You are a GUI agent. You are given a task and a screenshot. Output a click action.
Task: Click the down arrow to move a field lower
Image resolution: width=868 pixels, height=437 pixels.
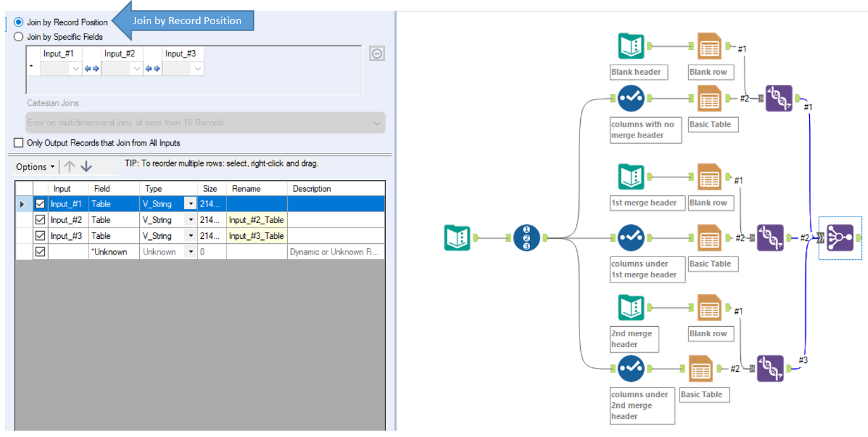pos(85,167)
